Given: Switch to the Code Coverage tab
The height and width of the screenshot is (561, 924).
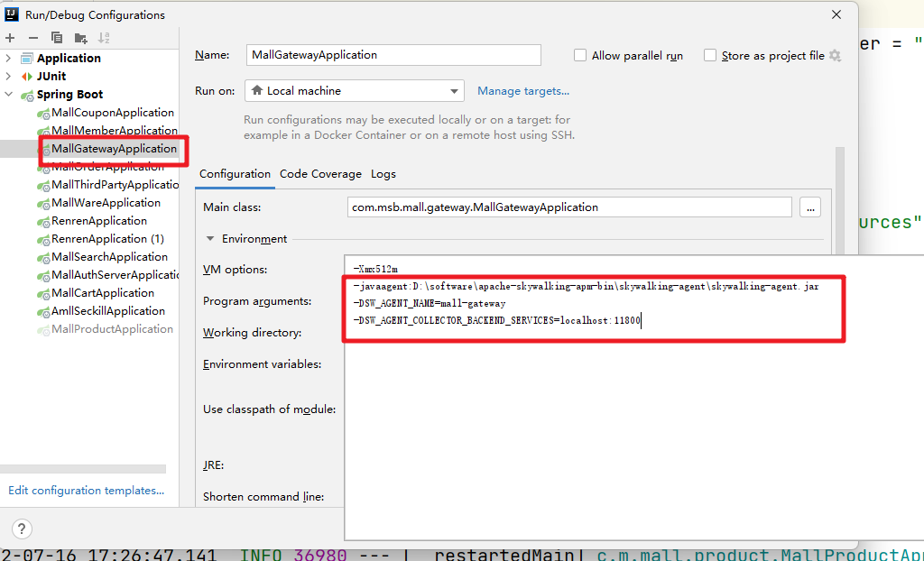Looking at the screenshot, I should tap(320, 174).
